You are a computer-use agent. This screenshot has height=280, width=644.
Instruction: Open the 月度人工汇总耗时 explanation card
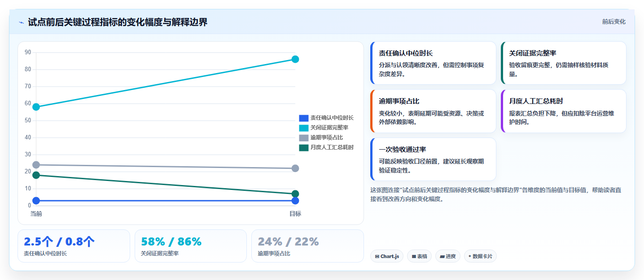[563, 111]
